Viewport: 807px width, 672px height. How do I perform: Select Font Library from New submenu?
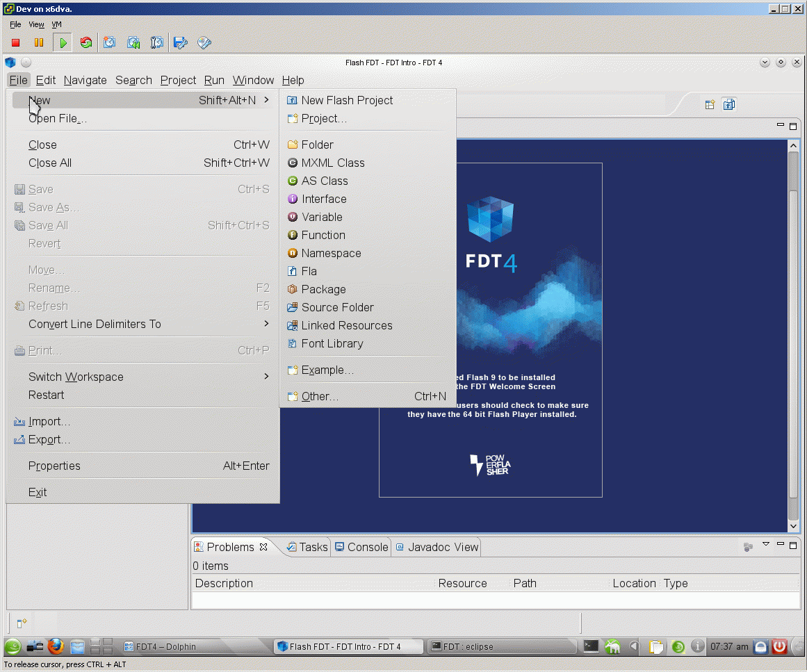368,343
